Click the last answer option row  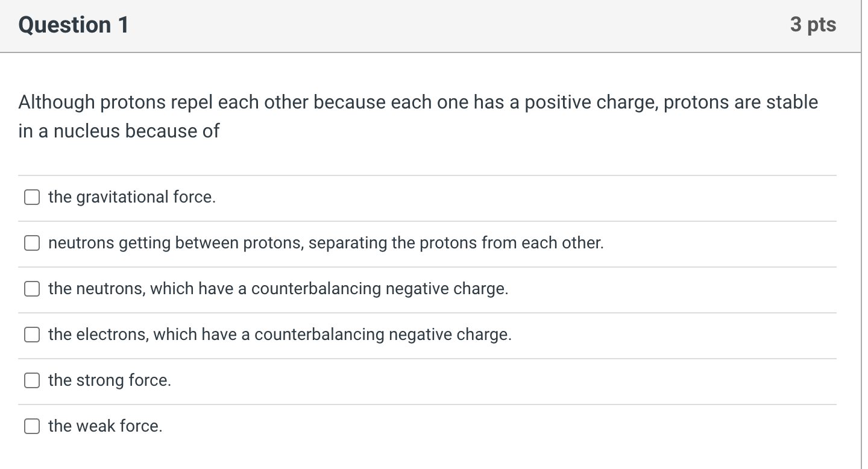(422, 426)
